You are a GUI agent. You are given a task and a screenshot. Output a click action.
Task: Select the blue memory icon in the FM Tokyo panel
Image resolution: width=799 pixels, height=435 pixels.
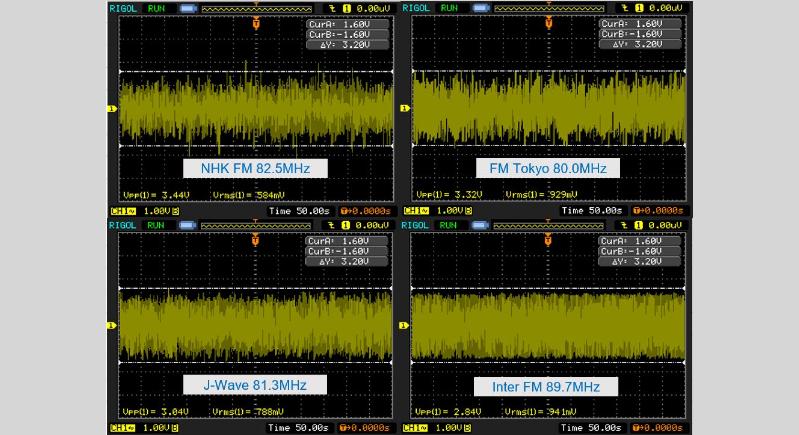(481, 9)
